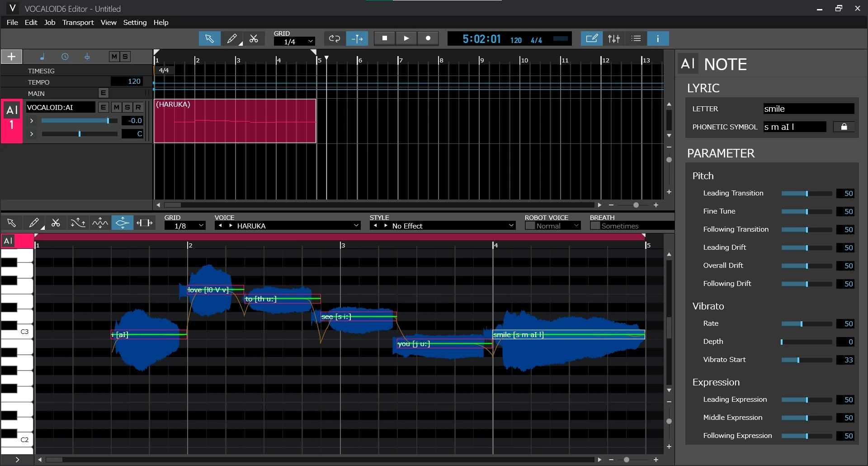Arm record on the VOCALOID:AI track
Screen dimensions: 868x466
[138, 107]
